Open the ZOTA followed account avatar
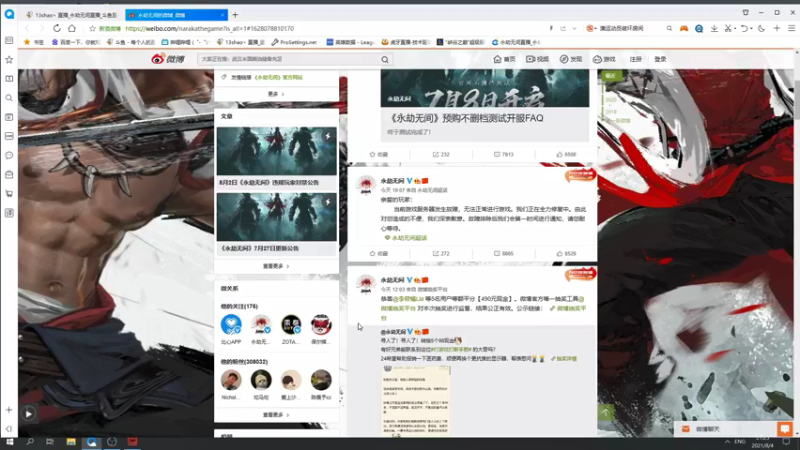 pyautogui.click(x=291, y=324)
